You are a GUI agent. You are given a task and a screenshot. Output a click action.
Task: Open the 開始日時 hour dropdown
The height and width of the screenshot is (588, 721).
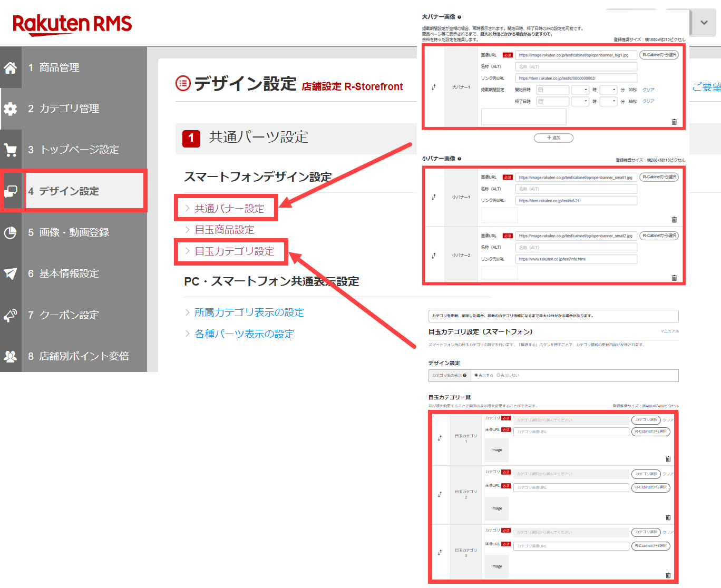click(x=580, y=90)
